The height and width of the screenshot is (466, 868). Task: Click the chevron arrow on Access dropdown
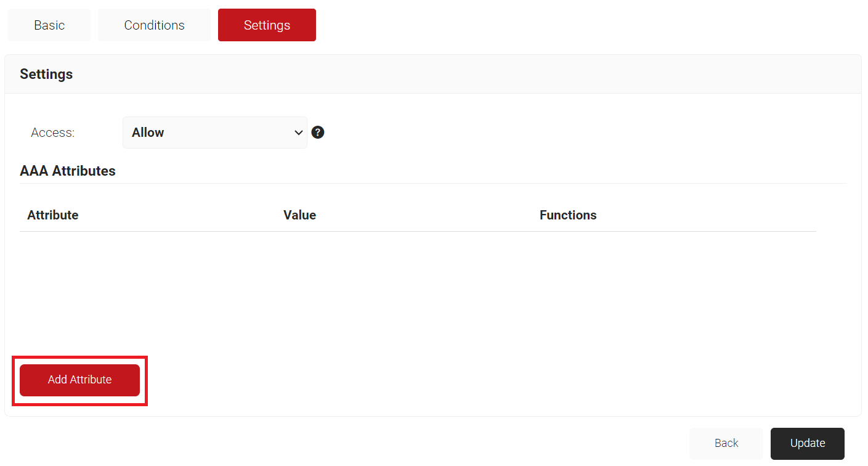299,133
